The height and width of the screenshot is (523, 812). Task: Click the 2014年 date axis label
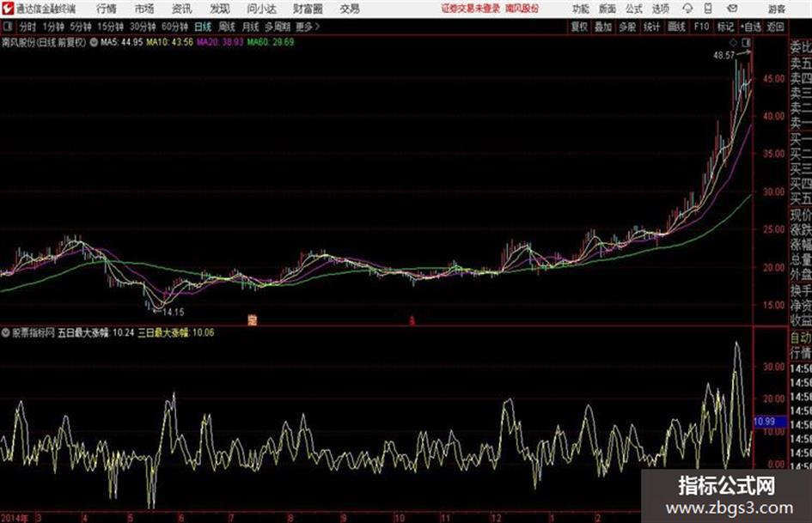pyautogui.click(x=15, y=518)
